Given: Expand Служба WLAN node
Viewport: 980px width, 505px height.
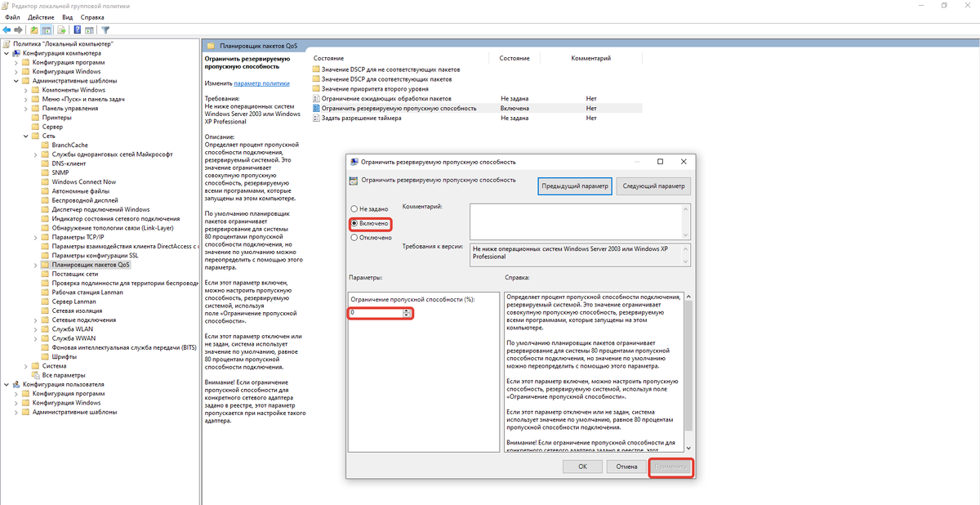Looking at the screenshot, I should [35, 329].
